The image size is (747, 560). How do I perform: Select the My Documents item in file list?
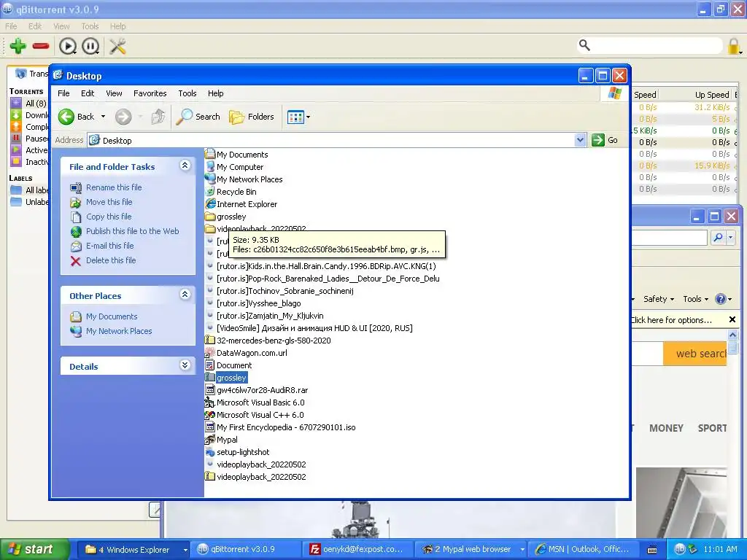[x=237, y=155]
